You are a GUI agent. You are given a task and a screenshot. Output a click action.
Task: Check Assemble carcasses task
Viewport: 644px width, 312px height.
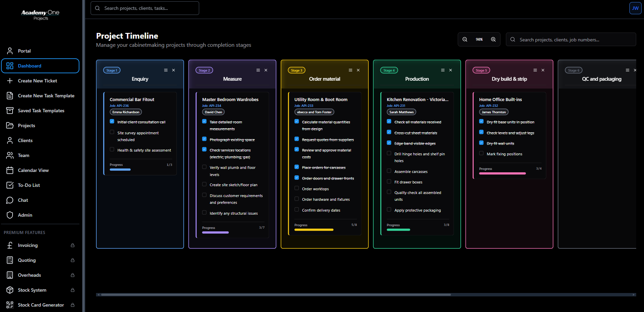[x=389, y=171]
